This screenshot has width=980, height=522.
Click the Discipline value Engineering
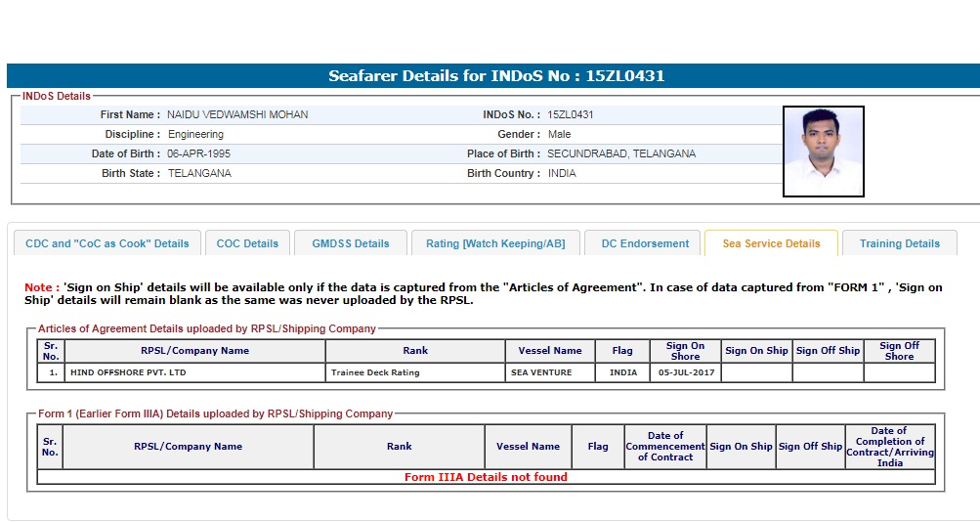coord(195,134)
